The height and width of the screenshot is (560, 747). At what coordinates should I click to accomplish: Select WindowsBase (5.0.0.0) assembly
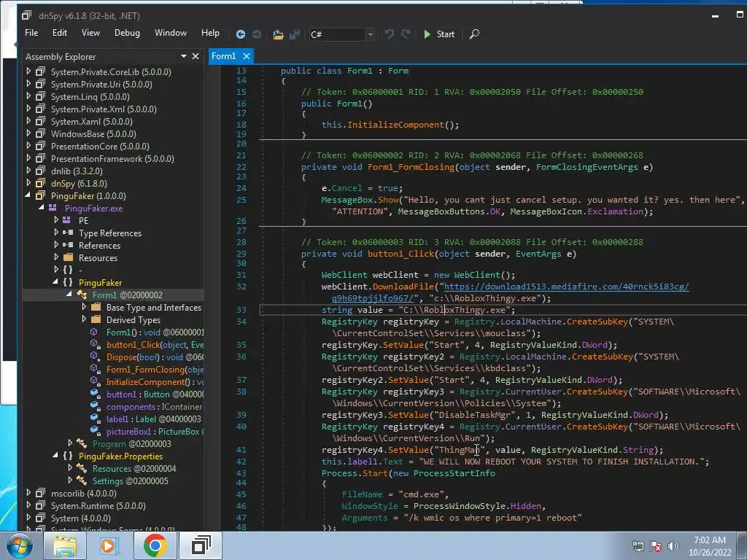[93, 134]
